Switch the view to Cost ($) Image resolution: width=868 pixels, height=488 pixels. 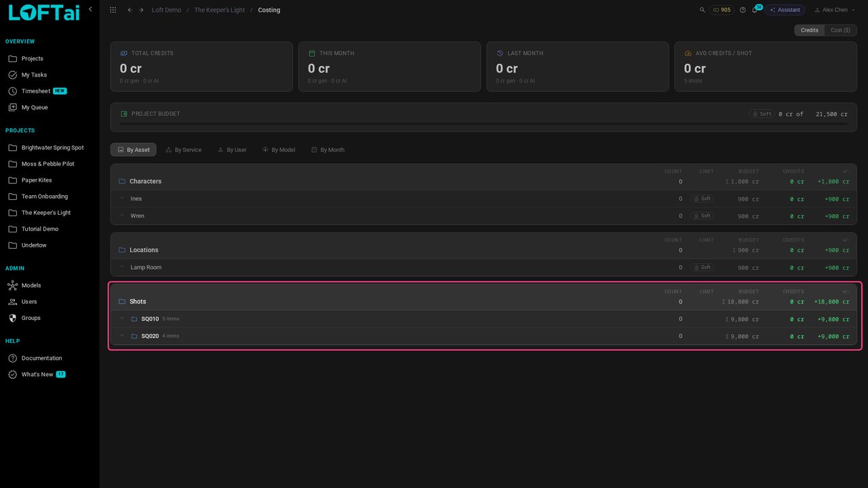(841, 30)
